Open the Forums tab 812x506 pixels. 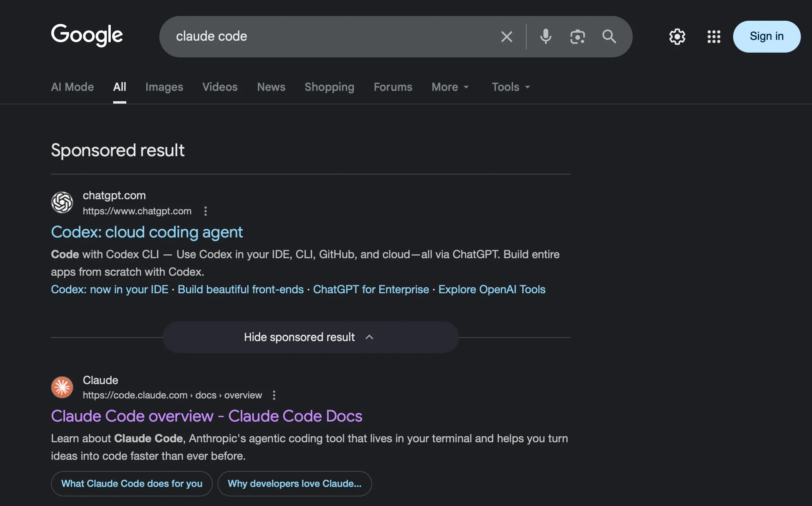(x=393, y=87)
